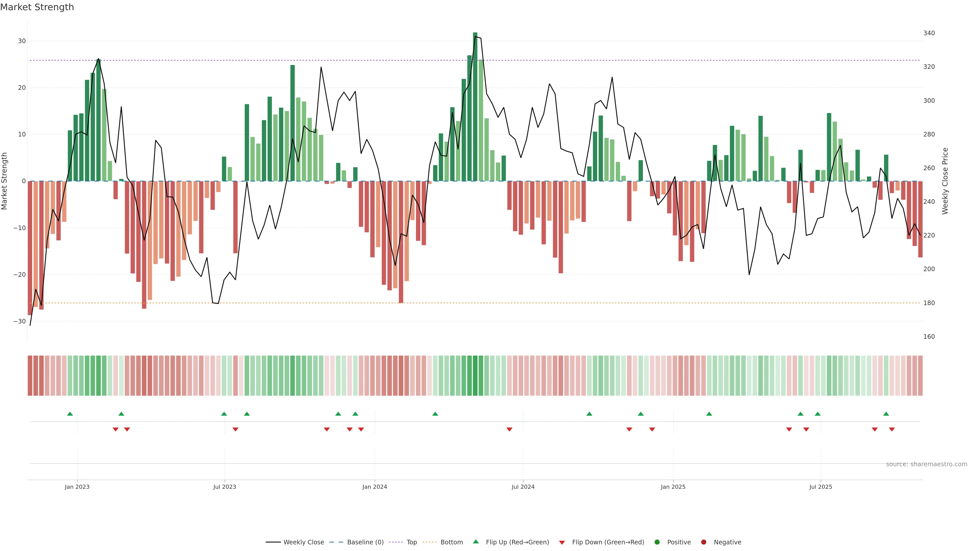Screen dimensions: 980x551
Task: Click the Market Strength chart title
Action: [37, 7]
